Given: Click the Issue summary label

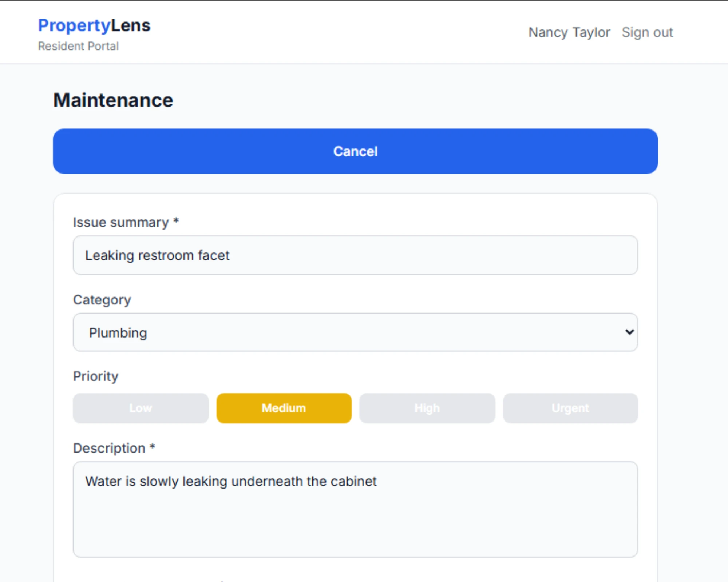Looking at the screenshot, I should tap(126, 222).
